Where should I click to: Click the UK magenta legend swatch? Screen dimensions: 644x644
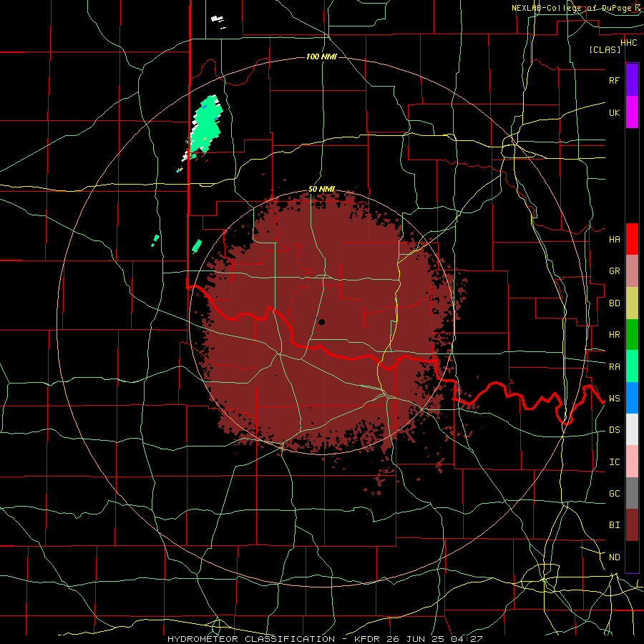(x=632, y=112)
